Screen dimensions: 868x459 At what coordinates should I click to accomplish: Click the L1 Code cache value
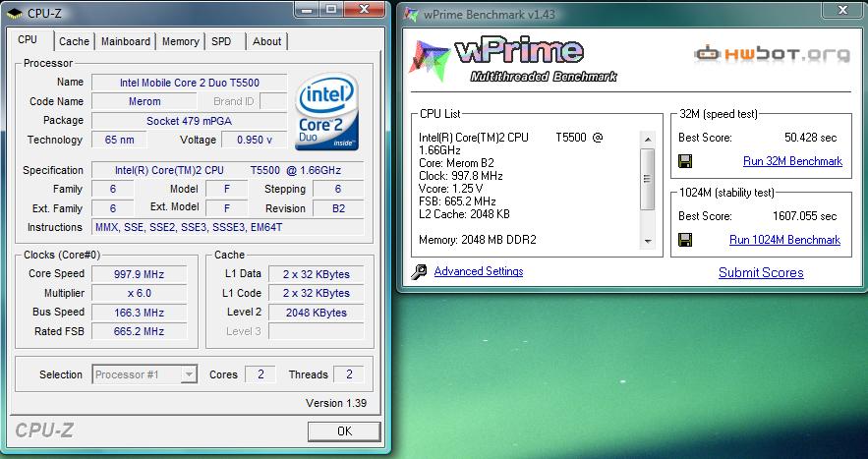[317, 293]
